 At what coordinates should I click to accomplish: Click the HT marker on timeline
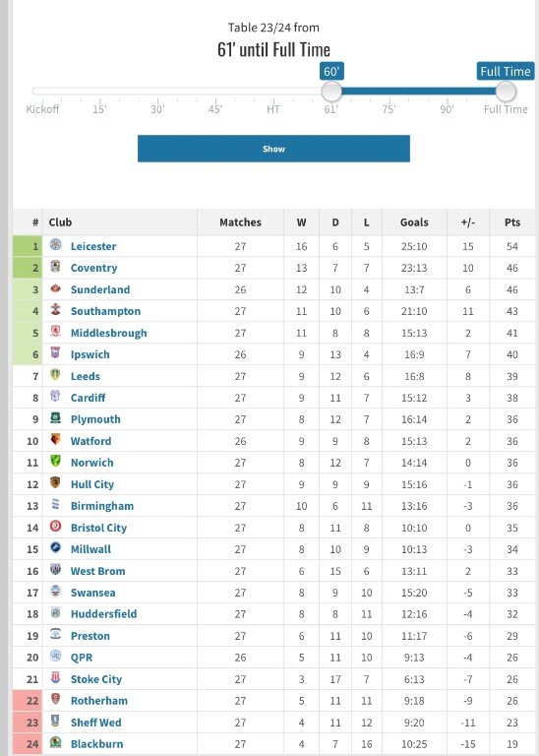click(273, 109)
